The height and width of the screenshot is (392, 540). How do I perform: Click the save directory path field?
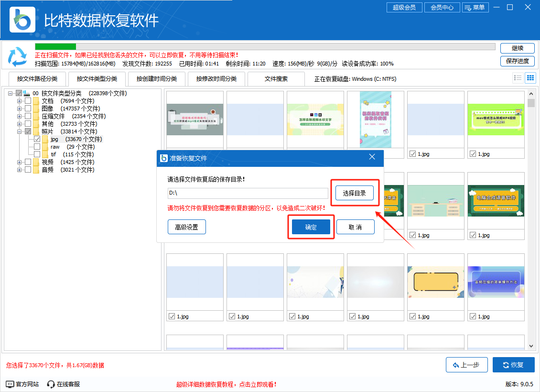coord(248,193)
